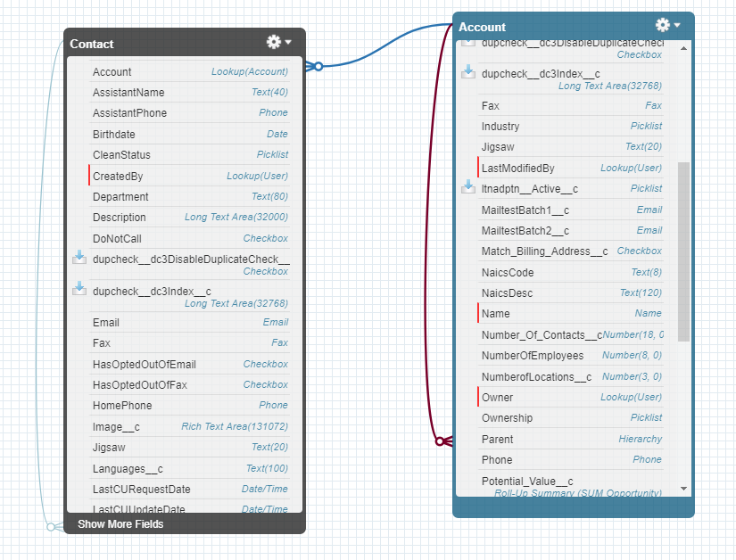
Task: Select the Parent hierarchy field
Action: click(x=571, y=439)
